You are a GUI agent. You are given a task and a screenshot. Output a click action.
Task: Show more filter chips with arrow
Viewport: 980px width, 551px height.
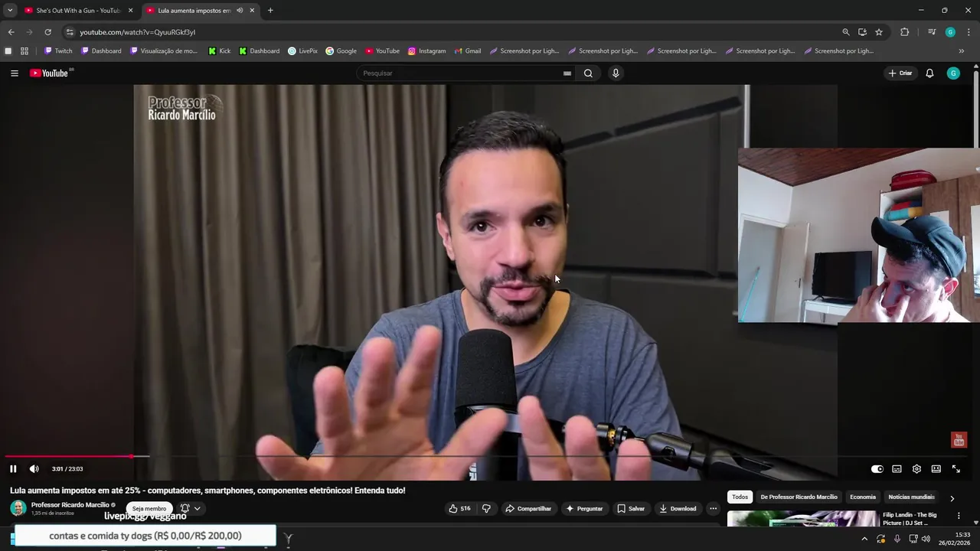(x=952, y=498)
